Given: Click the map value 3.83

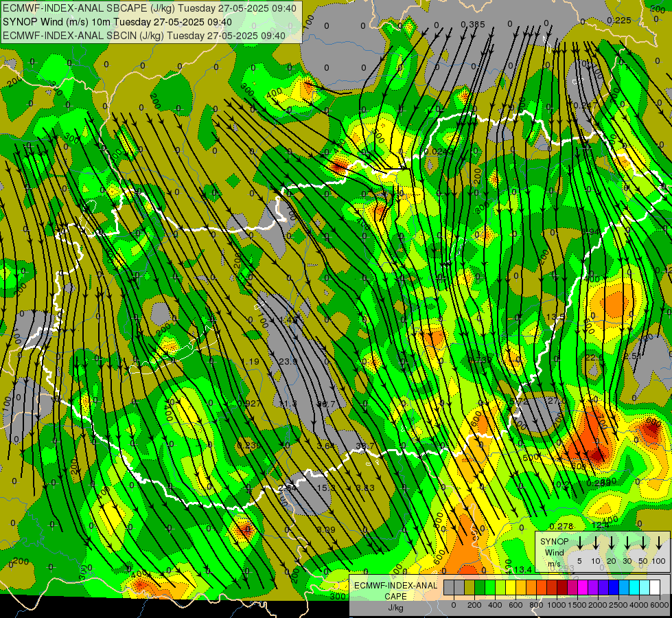Looking at the screenshot, I should (365, 488).
